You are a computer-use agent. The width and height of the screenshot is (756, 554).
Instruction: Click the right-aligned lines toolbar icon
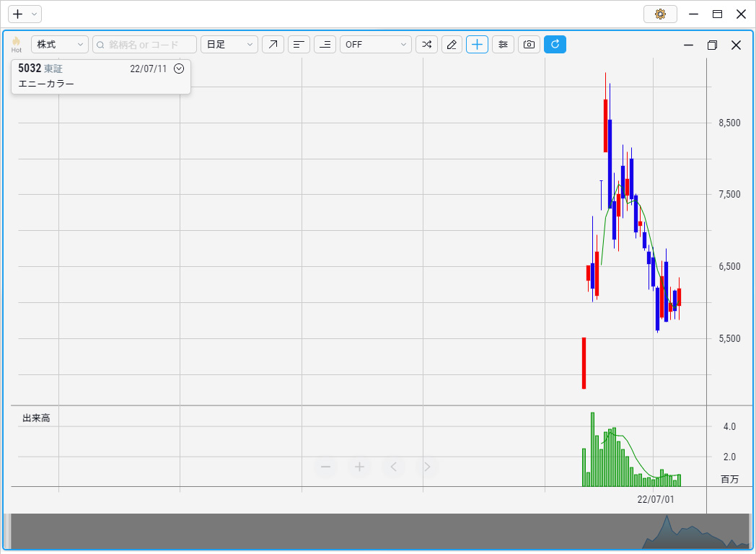[x=325, y=44]
